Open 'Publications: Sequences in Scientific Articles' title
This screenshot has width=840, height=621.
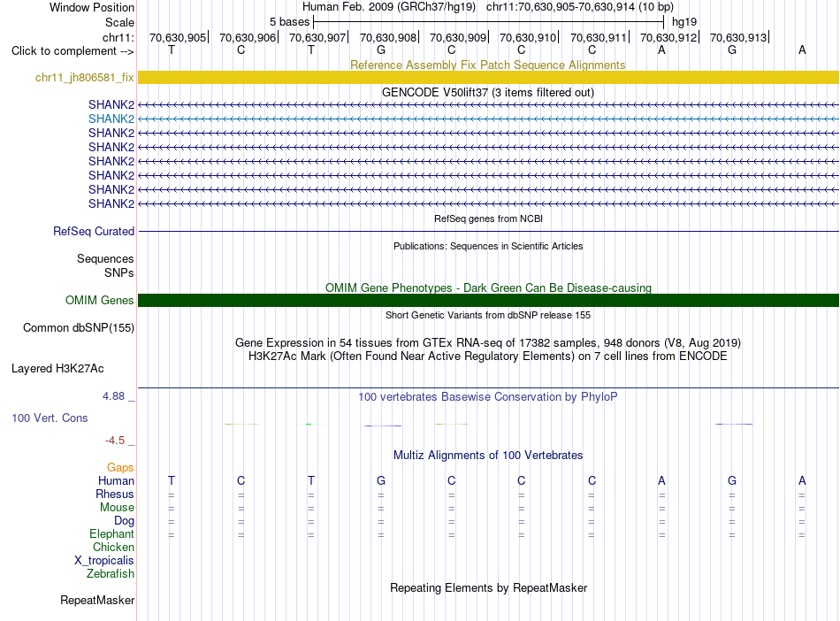point(488,246)
